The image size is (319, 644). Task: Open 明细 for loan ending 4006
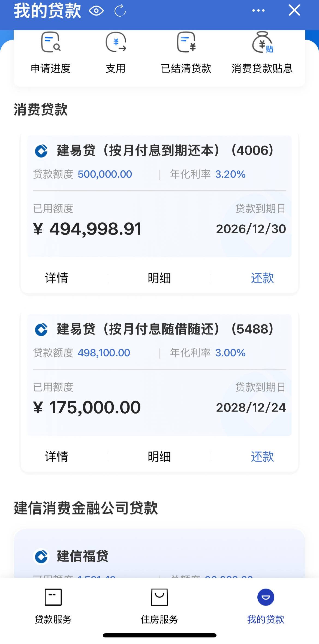pos(159,278)
